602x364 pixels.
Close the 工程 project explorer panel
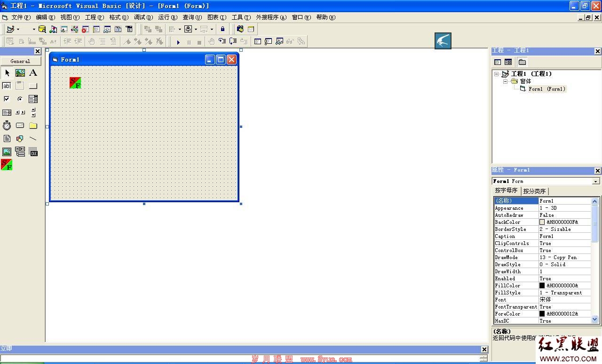[598, 51]
